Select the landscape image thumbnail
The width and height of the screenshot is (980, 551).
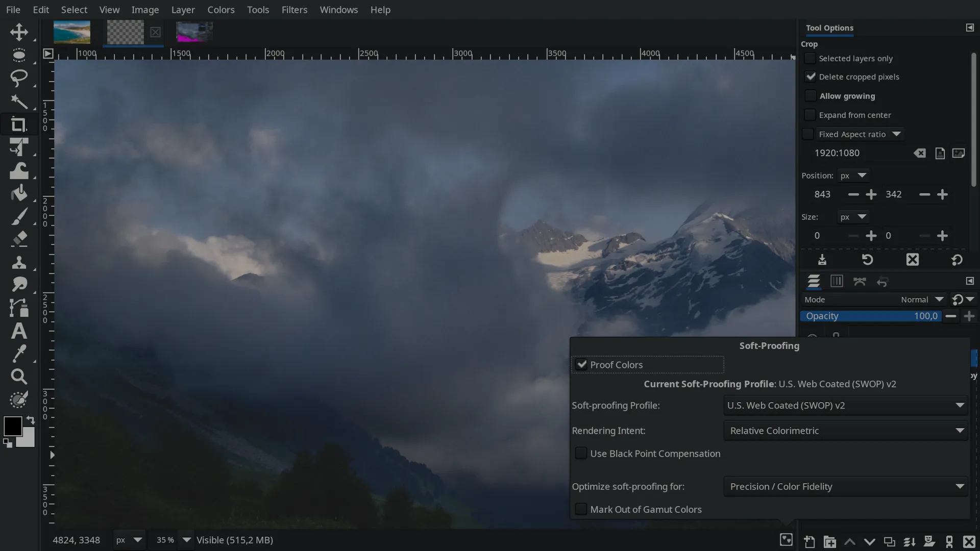(71, 31)
